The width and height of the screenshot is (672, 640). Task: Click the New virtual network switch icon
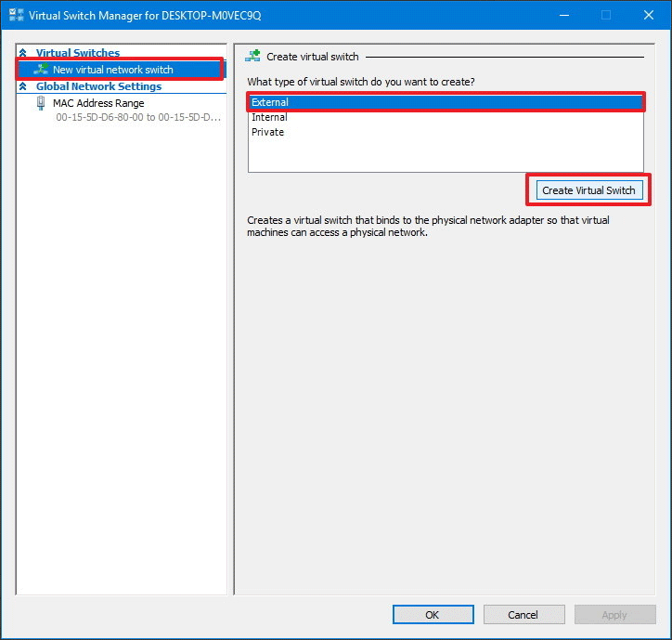point(42,69)
